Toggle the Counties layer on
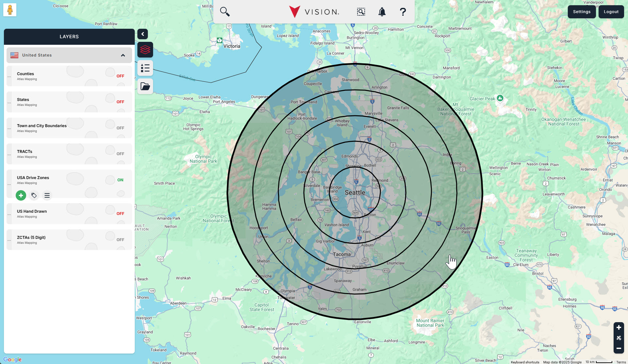 tap(120, 76)
